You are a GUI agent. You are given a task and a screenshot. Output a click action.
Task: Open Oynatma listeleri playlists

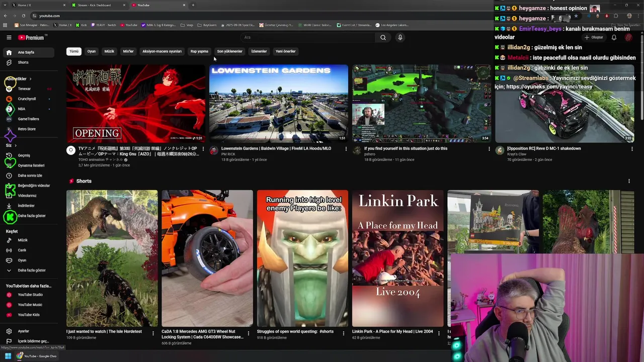(x=29, y=165)
